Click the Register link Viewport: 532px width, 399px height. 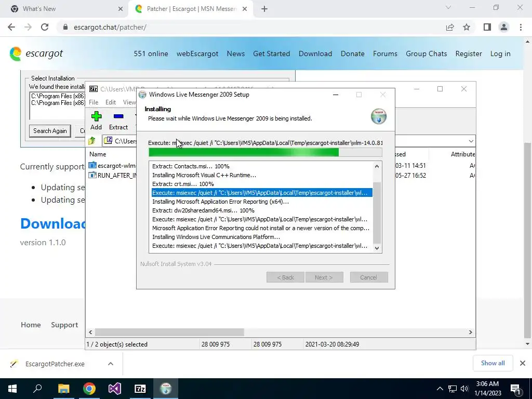(x=469, y=54)
